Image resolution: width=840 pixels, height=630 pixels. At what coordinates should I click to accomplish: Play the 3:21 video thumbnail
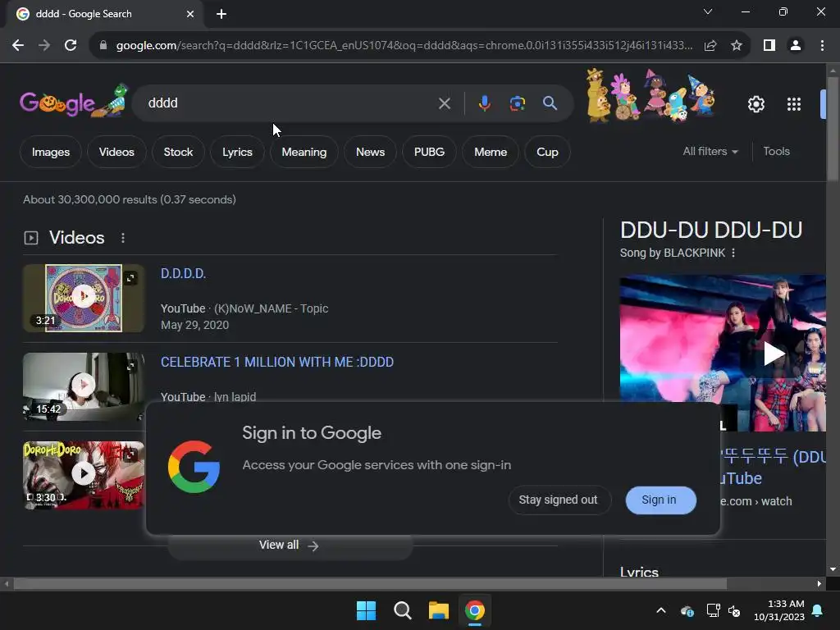(84, 298)
